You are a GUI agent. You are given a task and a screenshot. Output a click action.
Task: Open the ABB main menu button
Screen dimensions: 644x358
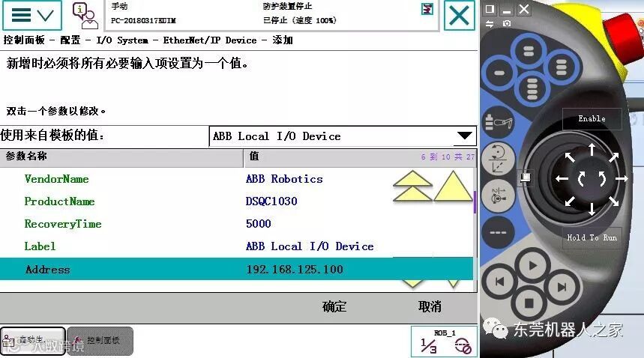tap(32, 16)
